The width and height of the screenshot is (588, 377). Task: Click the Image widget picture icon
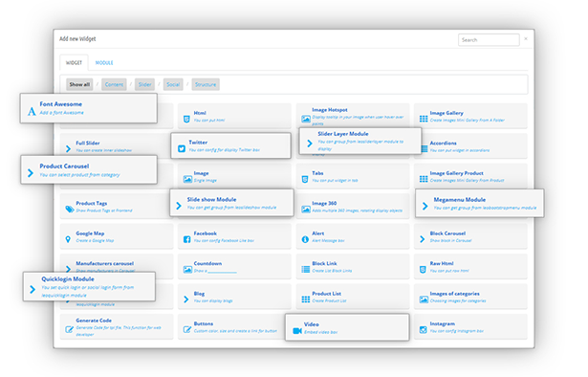187,179
